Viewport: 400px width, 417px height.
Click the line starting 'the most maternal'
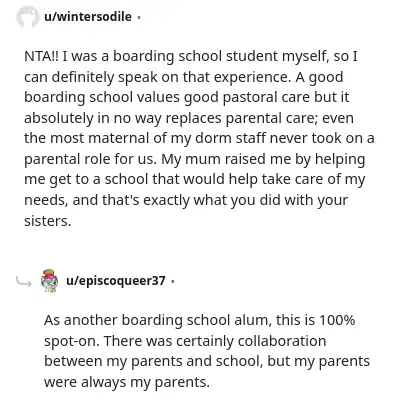(199, 138)
